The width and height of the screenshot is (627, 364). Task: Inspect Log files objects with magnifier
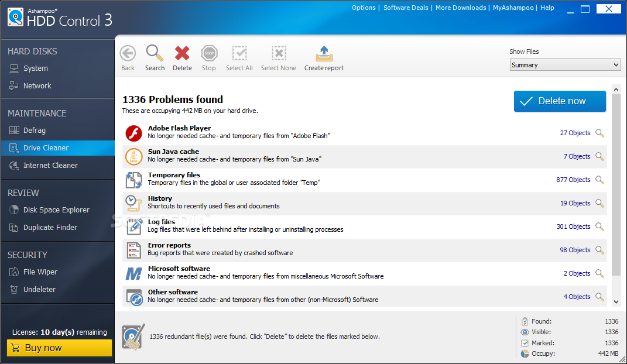(599, 226)
